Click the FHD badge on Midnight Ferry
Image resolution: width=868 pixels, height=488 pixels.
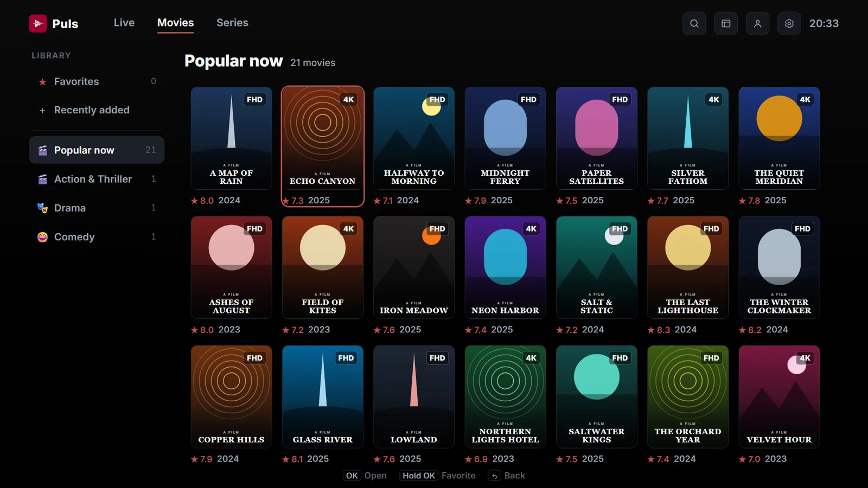point(528,100)
